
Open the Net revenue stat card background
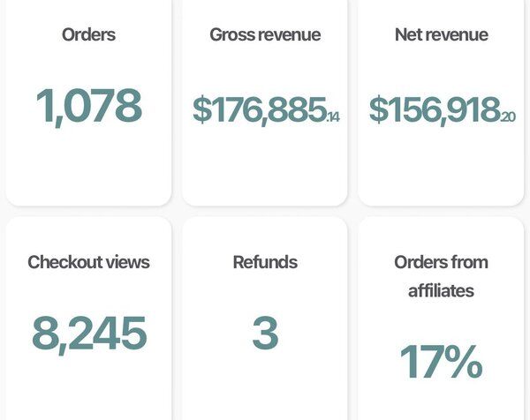point(442,168)
